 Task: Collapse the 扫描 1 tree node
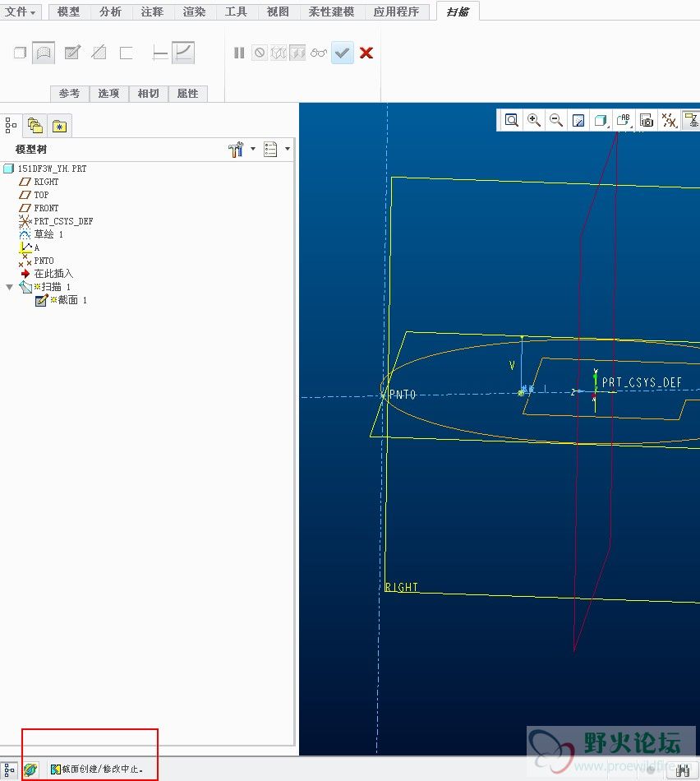[9, 287]
